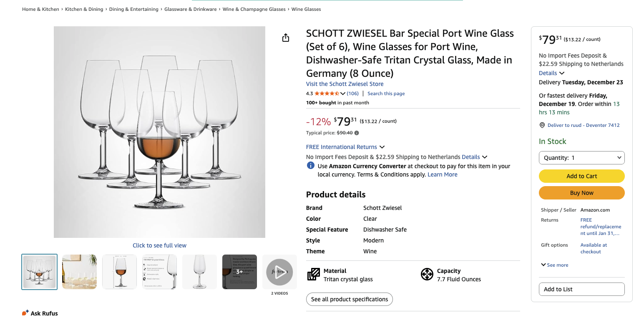Click See all product specifications button
Viewport: 644px width, 318px height.
(x=349, y=299)
